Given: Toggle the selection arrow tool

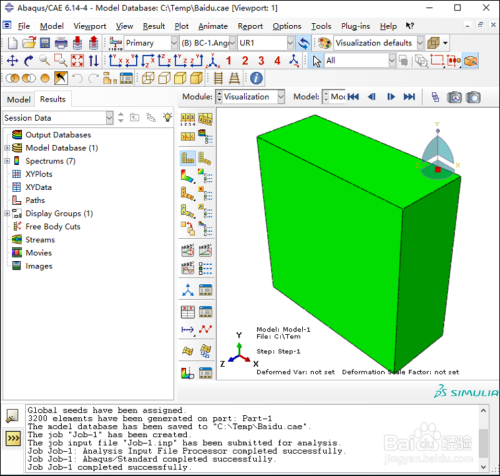Looking at the screenshot, I should (316, 61).
